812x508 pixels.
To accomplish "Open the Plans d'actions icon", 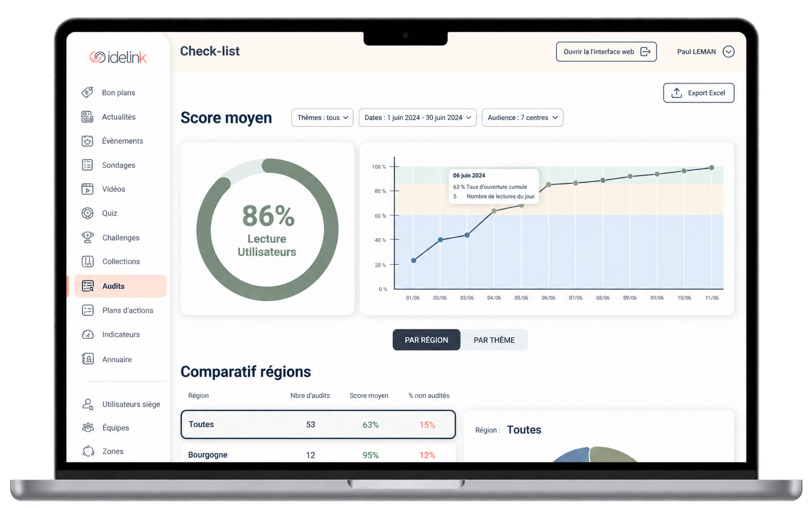I will [x=88, y=310].
